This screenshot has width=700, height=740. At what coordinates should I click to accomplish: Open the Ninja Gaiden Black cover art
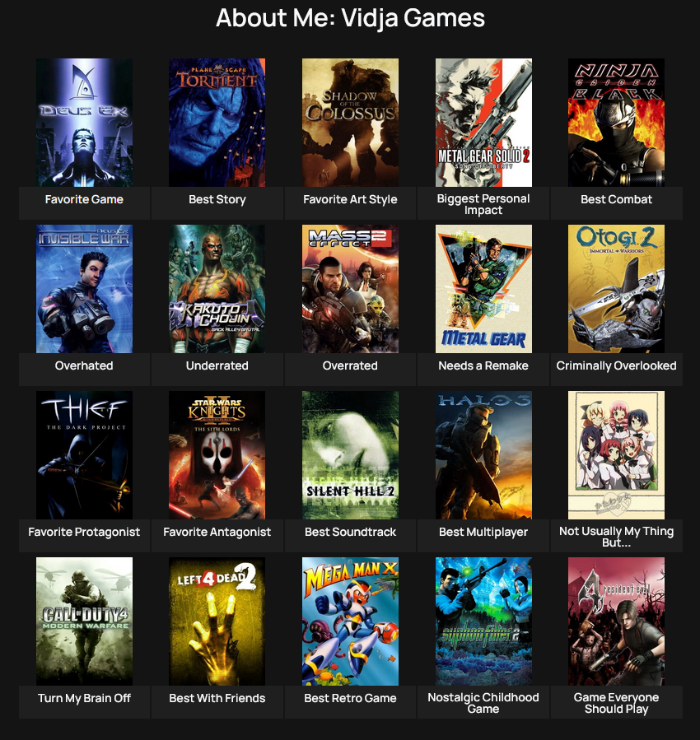(616, 122)
